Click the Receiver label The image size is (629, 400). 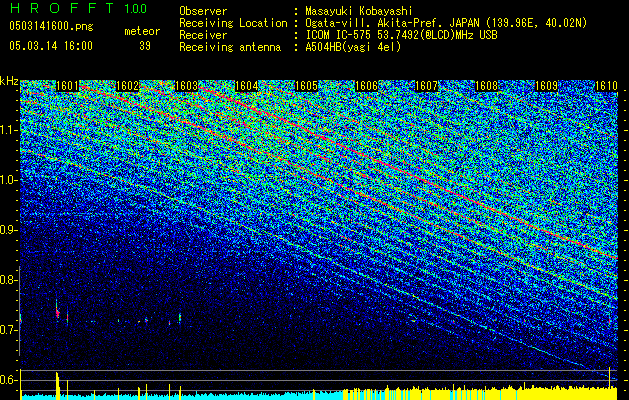pos(203,35)
